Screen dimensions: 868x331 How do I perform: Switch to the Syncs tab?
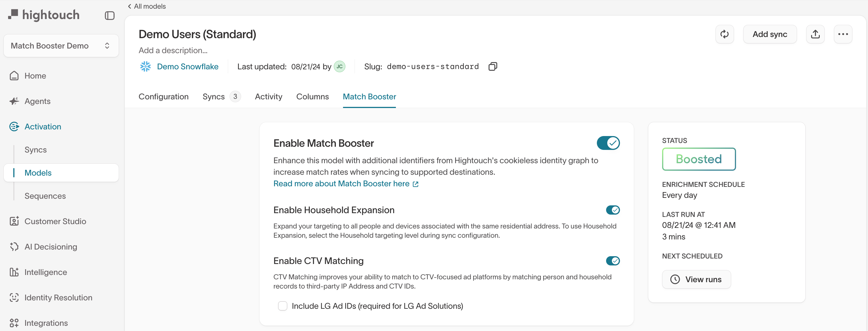[x=222, y=97]
